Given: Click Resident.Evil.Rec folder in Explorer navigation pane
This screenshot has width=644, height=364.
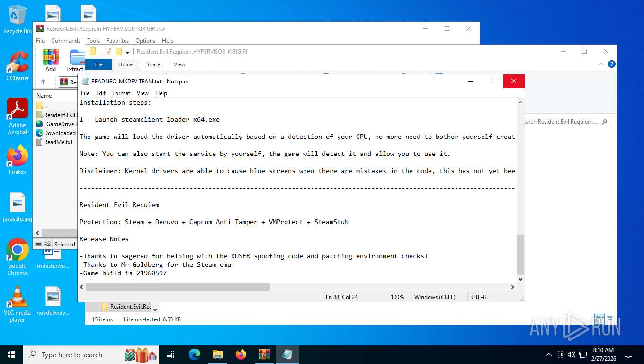Looking at the screenshot, I should point(126,307).
